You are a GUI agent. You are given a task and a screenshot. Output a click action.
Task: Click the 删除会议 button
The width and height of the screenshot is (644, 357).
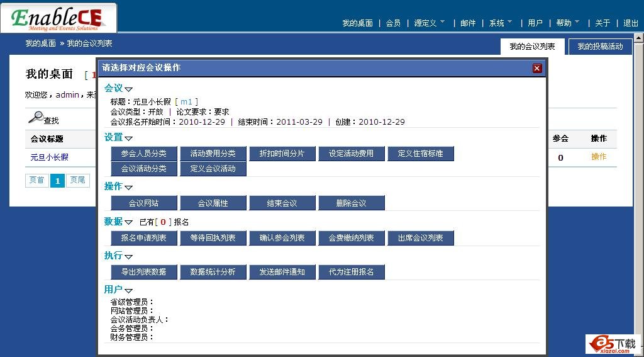[351, 203]
